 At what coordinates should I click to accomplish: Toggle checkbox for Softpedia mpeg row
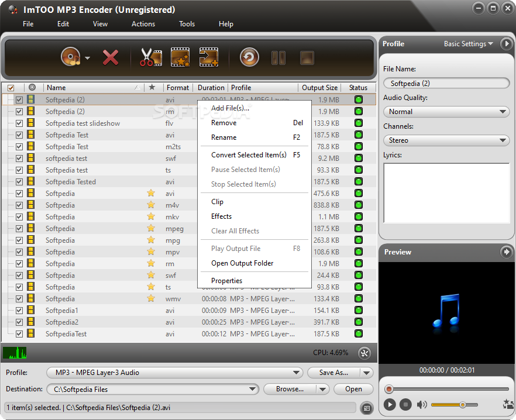tap(19, 229)
